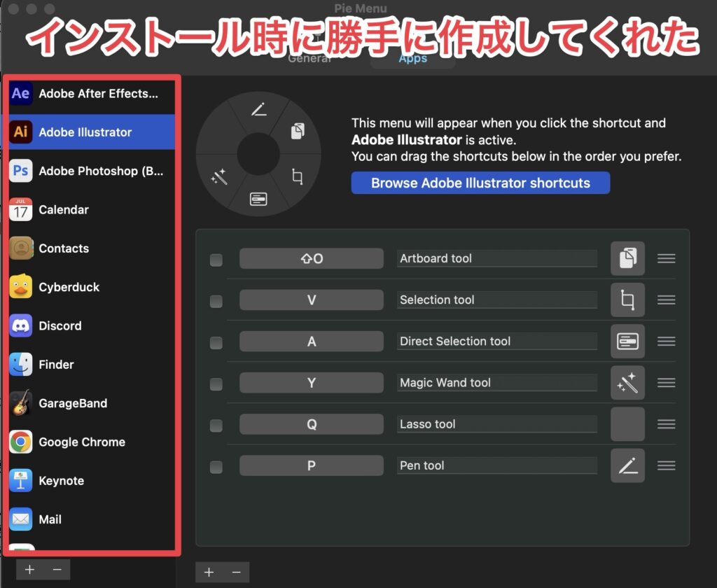
Task: Click the Shift+O shortcut key field
Action: (x=312, y=258)
